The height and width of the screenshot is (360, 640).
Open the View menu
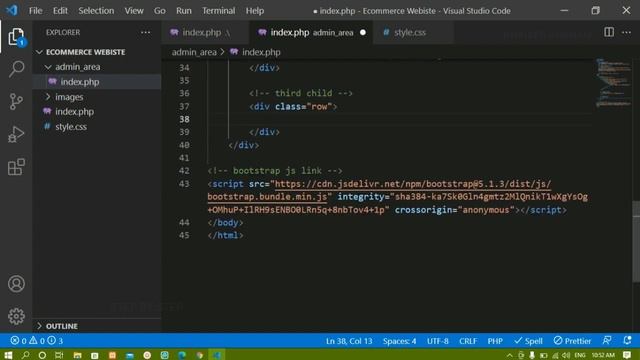pos(134,11)
